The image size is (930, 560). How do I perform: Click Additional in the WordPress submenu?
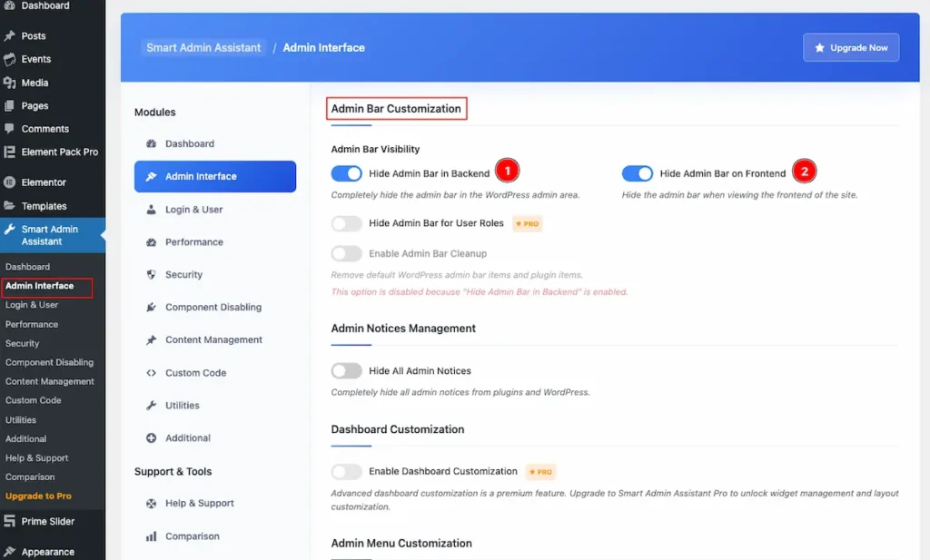(26, 438)
